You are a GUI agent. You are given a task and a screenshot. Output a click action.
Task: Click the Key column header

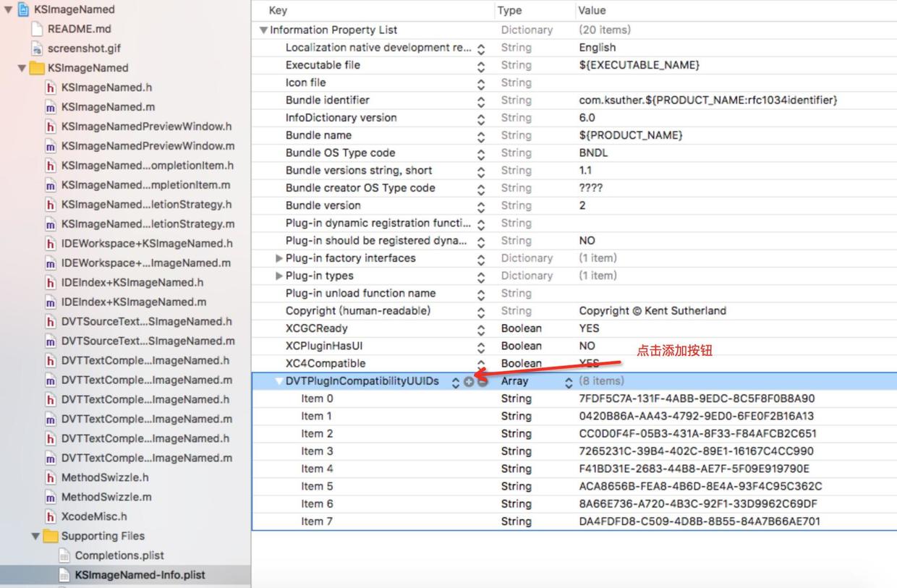(278, 11)
